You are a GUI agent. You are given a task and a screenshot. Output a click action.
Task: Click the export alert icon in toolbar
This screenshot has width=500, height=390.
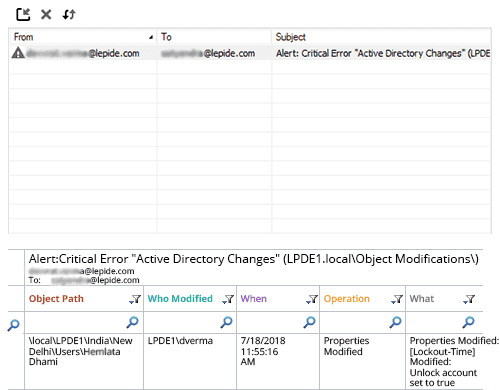23,14
